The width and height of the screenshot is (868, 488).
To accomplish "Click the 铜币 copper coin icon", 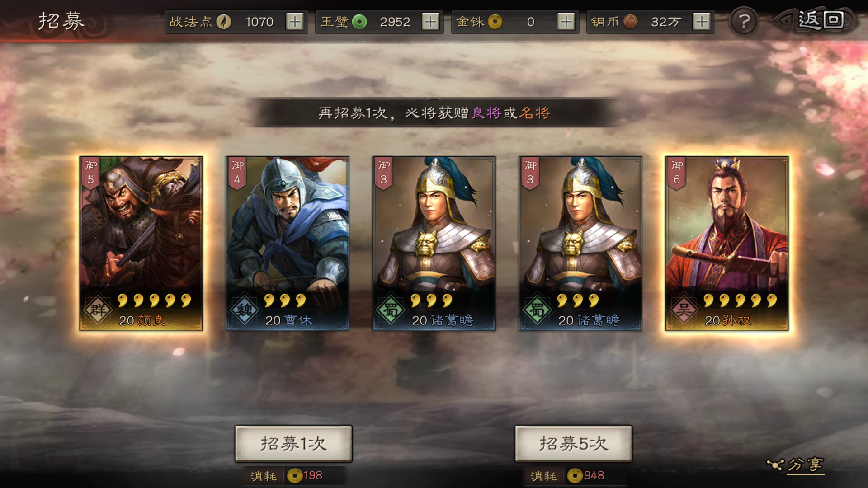I will point(630,22).
